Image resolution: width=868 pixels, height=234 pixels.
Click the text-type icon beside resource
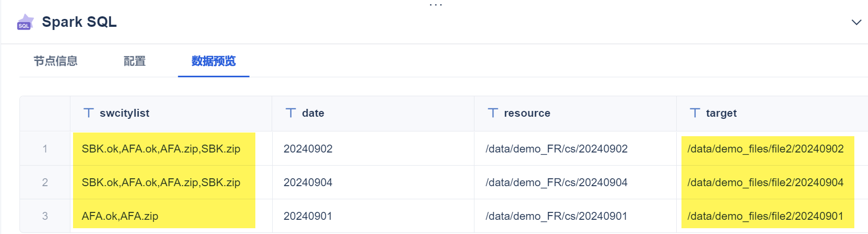coord(493,113)
